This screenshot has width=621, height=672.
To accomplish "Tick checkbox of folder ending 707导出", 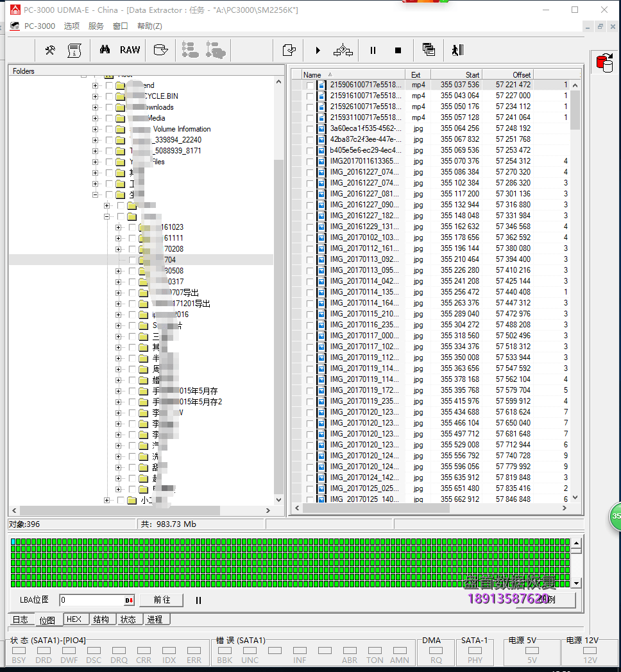I will [x=132, y=293].
